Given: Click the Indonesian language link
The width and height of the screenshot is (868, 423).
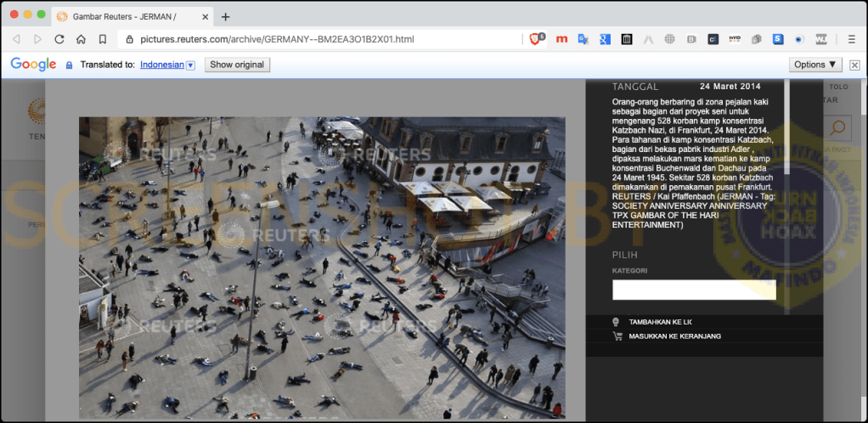Looking at the screenshot, I should (x=161, y=65).
